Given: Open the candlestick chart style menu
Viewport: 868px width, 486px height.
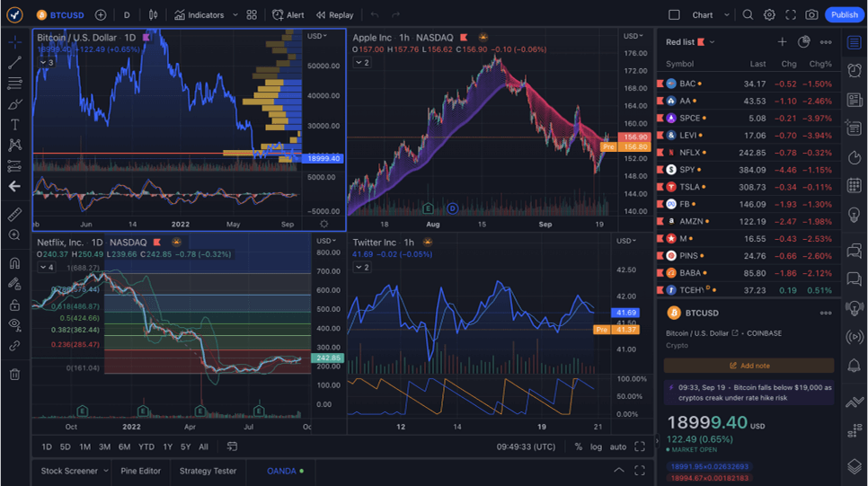Looking at the screenshot, I should click(154, 15).
